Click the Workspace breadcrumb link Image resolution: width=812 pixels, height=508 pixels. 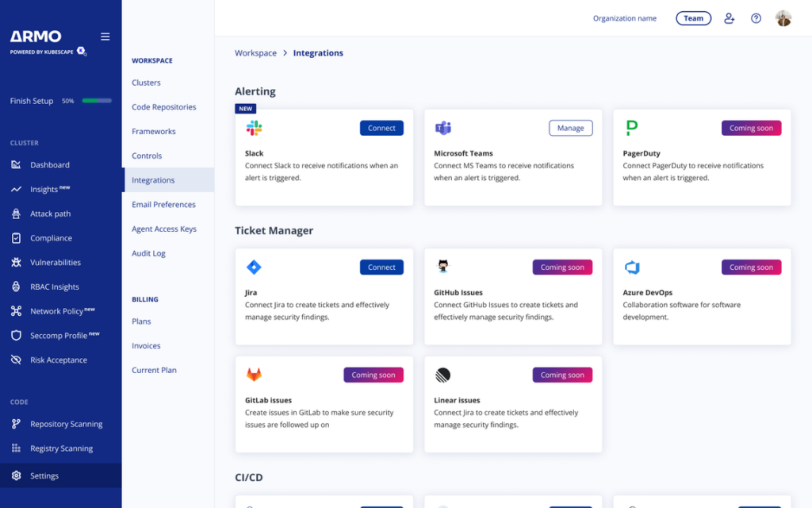[255, 53]
